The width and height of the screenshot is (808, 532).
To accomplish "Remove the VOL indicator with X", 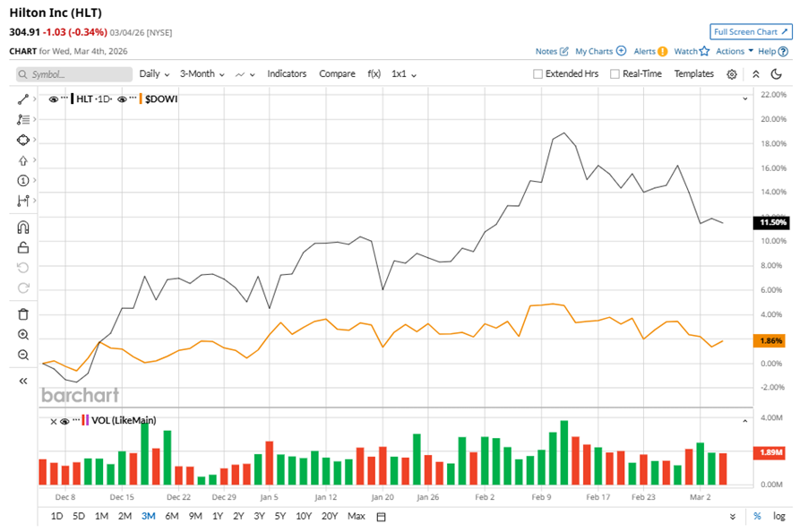I will [x=54, y=422].
